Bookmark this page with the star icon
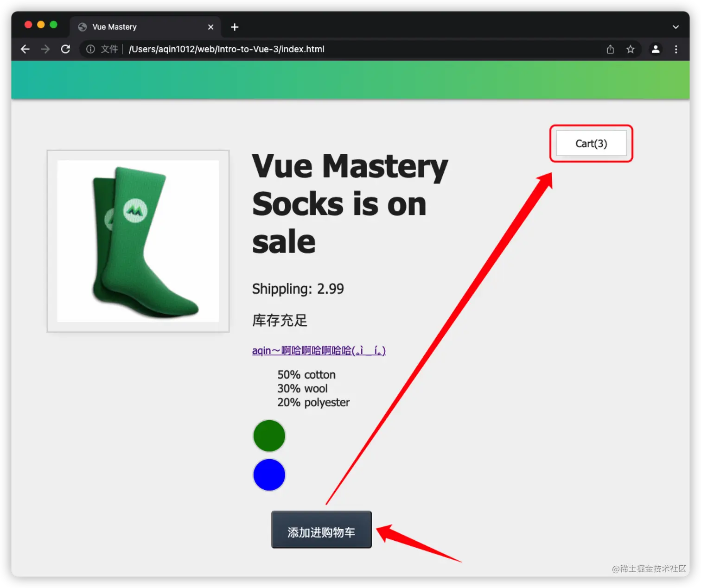The width and height of the screenshot is (701, 588). tap(630, 49)
